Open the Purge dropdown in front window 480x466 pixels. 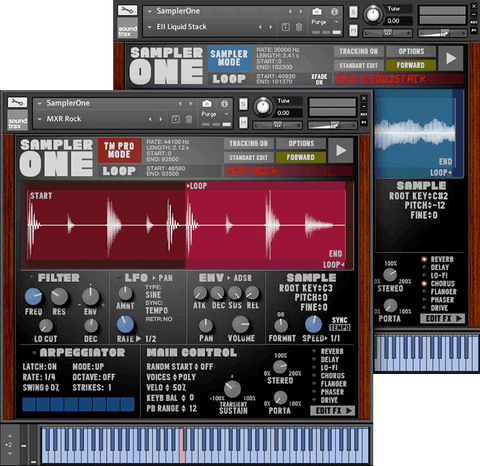click(x=227, y=114)
